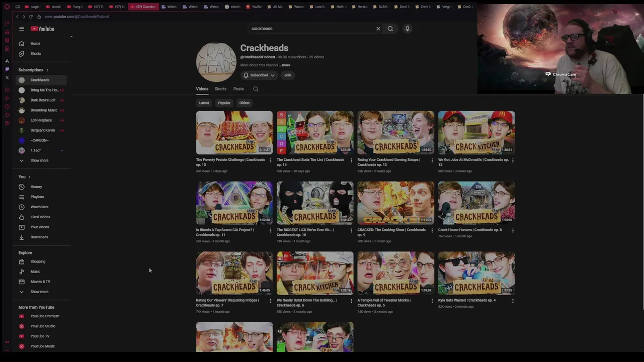Click the browser back arrow

coord(17,17)
